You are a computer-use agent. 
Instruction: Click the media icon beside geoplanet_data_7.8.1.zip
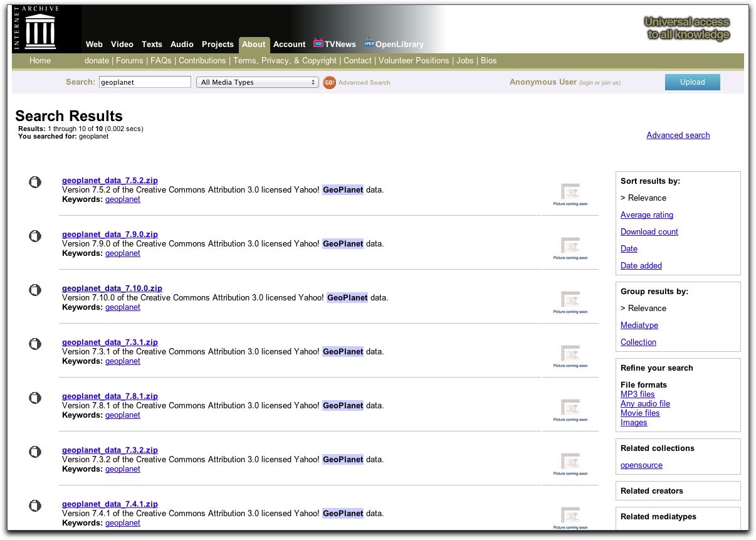point(35,398)
